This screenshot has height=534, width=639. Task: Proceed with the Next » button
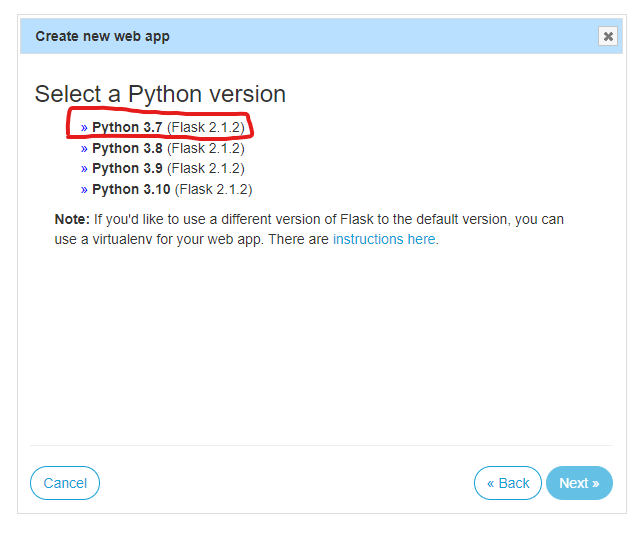(x=579, y=483)
